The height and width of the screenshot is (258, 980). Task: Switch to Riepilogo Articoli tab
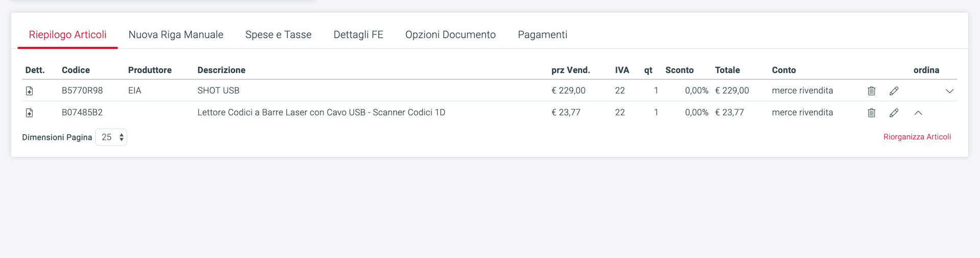pyautogui.click(x=68, y=35)
